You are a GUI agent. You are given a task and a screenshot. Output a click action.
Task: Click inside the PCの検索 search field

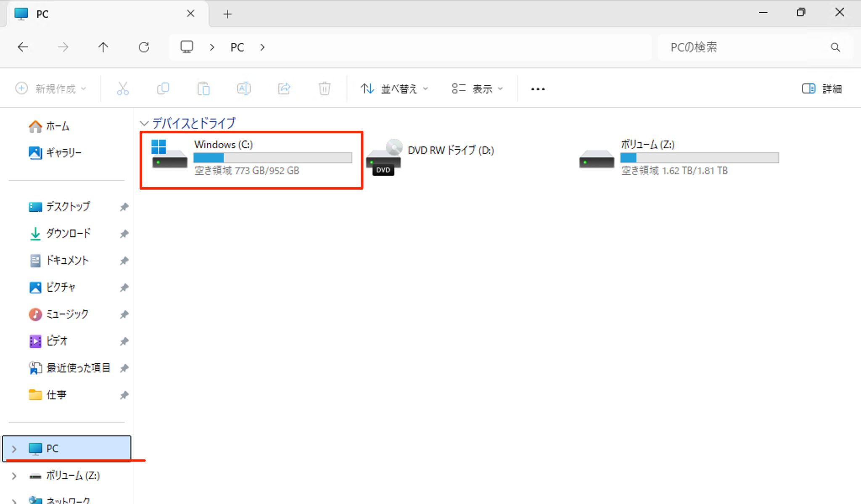point(736,47)
